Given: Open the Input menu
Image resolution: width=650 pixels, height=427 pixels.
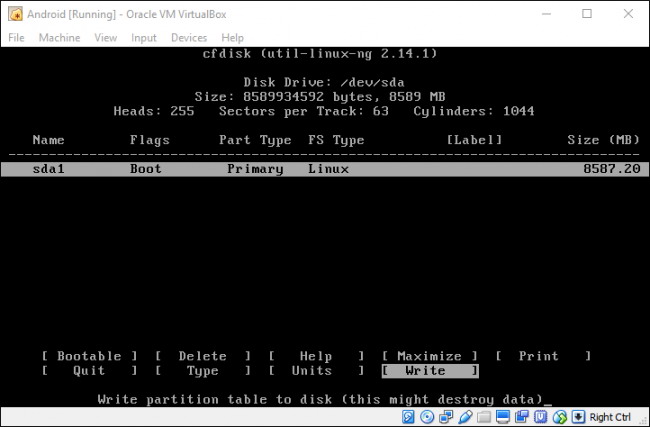Looking at the screenshot, I should (x=144, y=37).
